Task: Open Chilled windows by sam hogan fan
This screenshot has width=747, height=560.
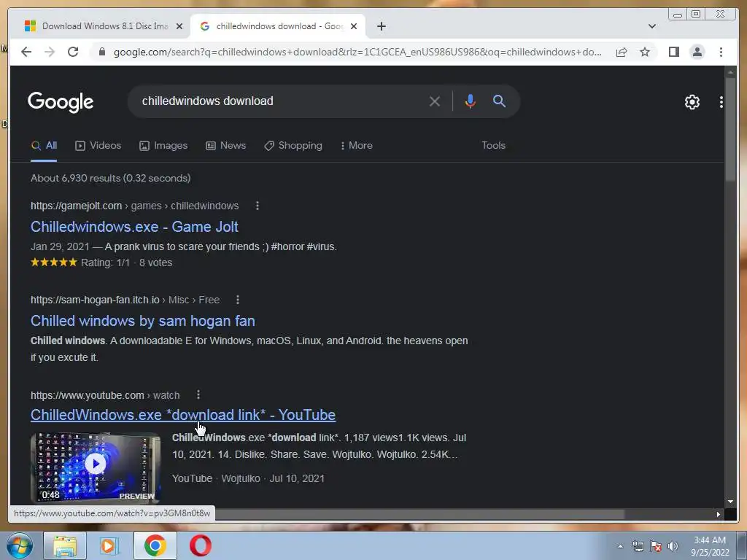Action: tap(143, 321)
